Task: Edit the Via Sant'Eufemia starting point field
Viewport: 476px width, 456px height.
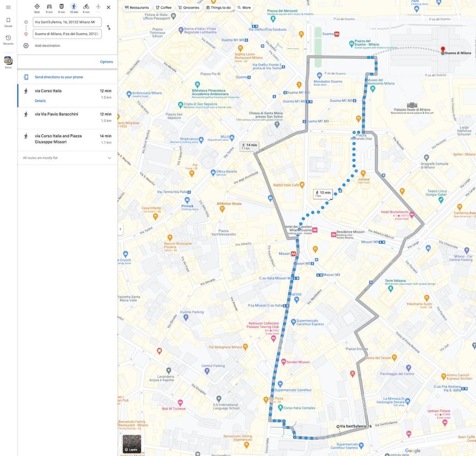Action: (x=67, y=22)
